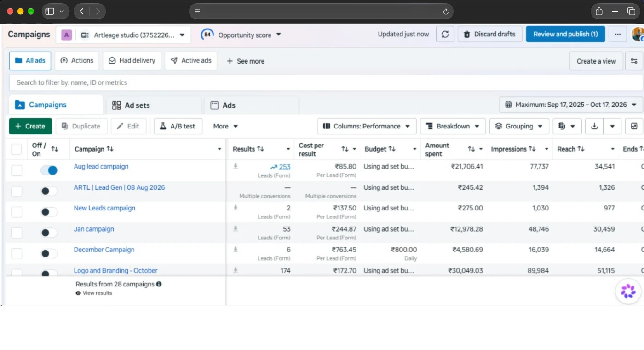644x350 pixels.
Task: Turn off the Aug lead campaign toggle
Action: [49, 170]
